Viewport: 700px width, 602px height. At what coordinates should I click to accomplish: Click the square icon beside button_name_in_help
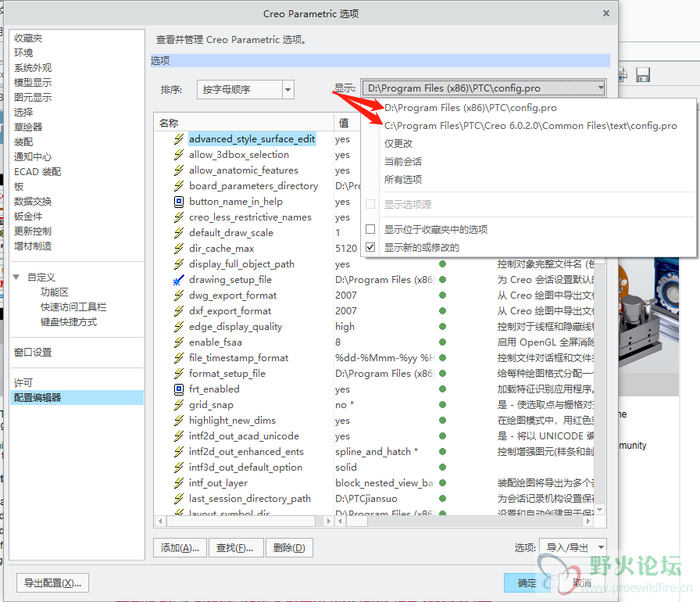tap(179, 202)
